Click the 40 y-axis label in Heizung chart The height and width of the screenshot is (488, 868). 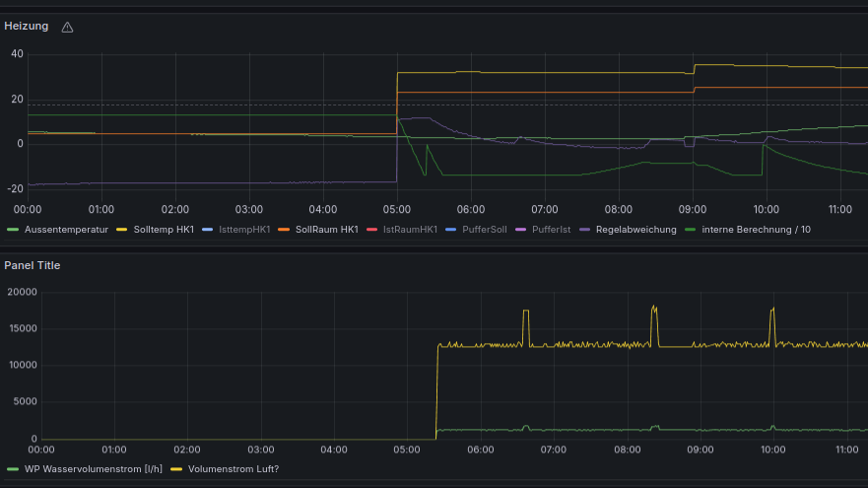click(x=17, y=54)
